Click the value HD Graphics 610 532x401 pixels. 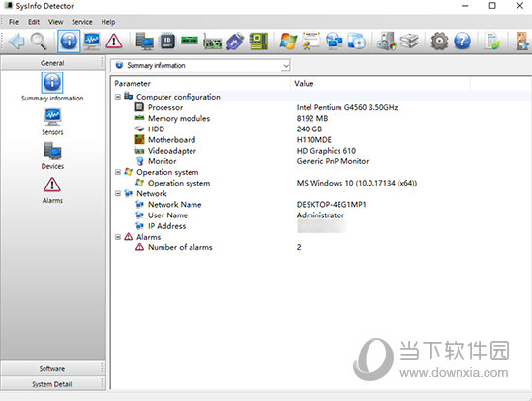click(x=326, y=151)
